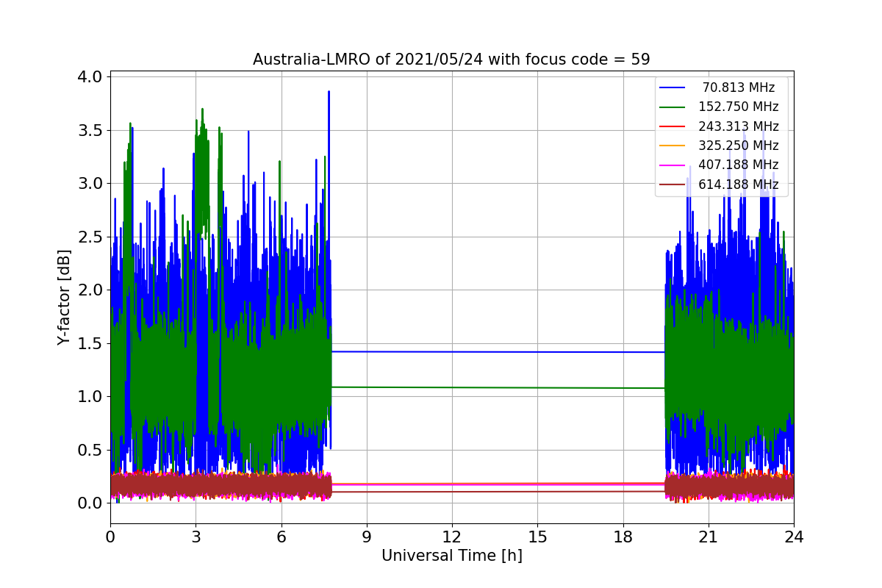Click the Y-factor [dB] axis label

65,298
